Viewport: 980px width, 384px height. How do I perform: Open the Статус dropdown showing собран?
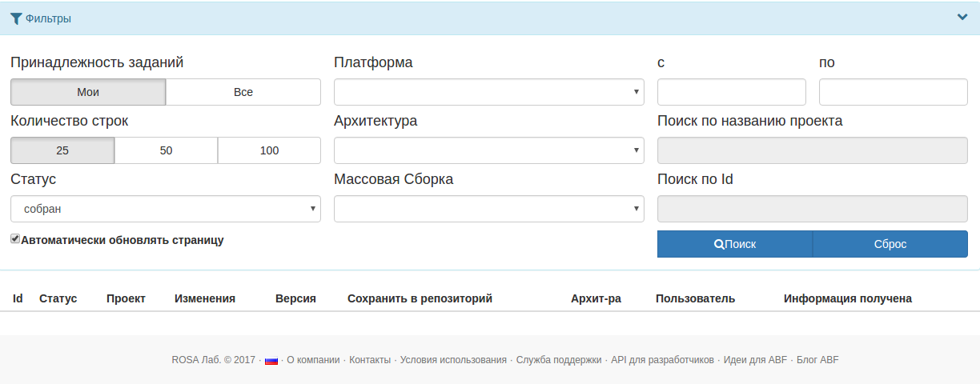click(x=165, y=209)
